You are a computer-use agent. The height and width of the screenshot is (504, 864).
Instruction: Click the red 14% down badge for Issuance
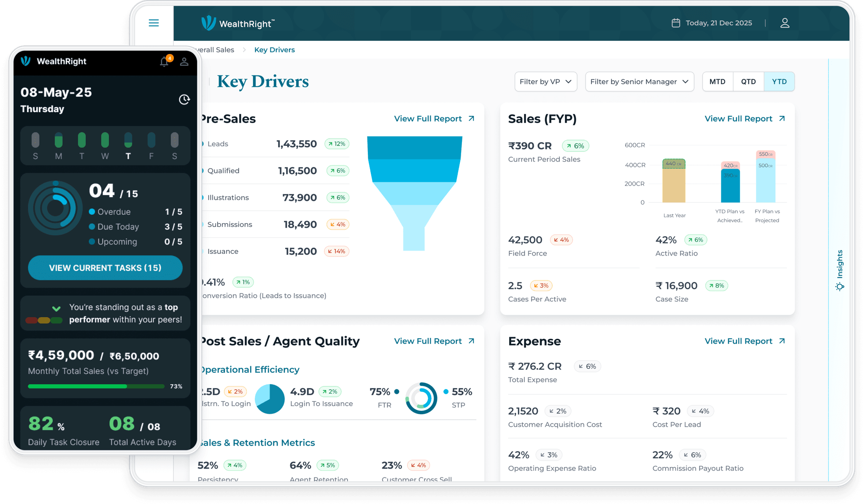point(337,251)
